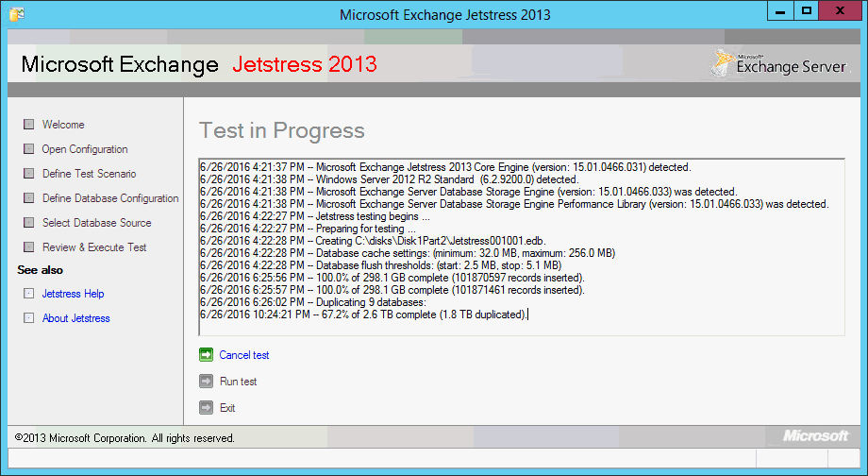
Task: Cancel the running test
Action: pyautogui.click(x=244, y=355)
